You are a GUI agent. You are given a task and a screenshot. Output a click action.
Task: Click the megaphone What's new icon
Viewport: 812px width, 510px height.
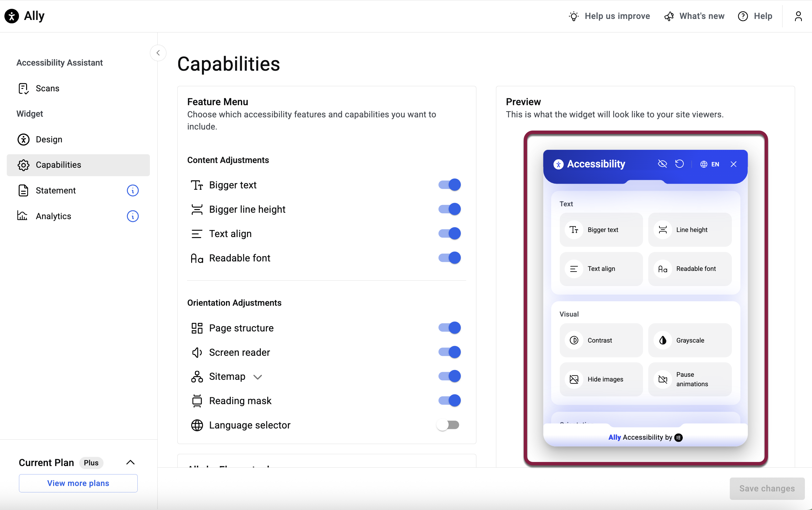click(669, 16)
